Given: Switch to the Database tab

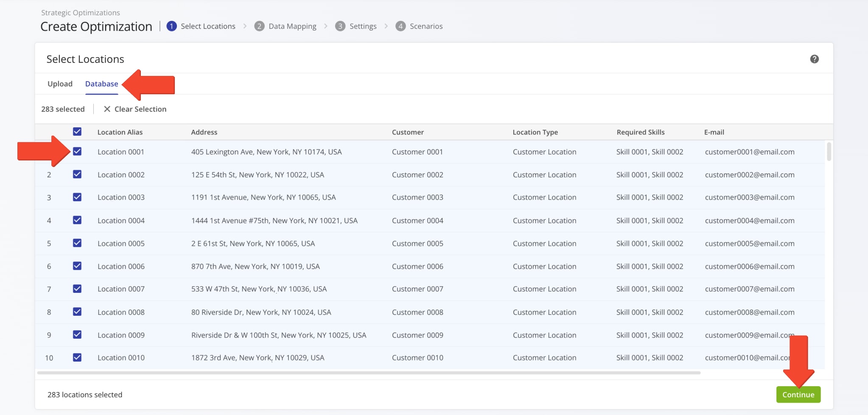Looking at the screenshot, I should [x=101, y=84].
